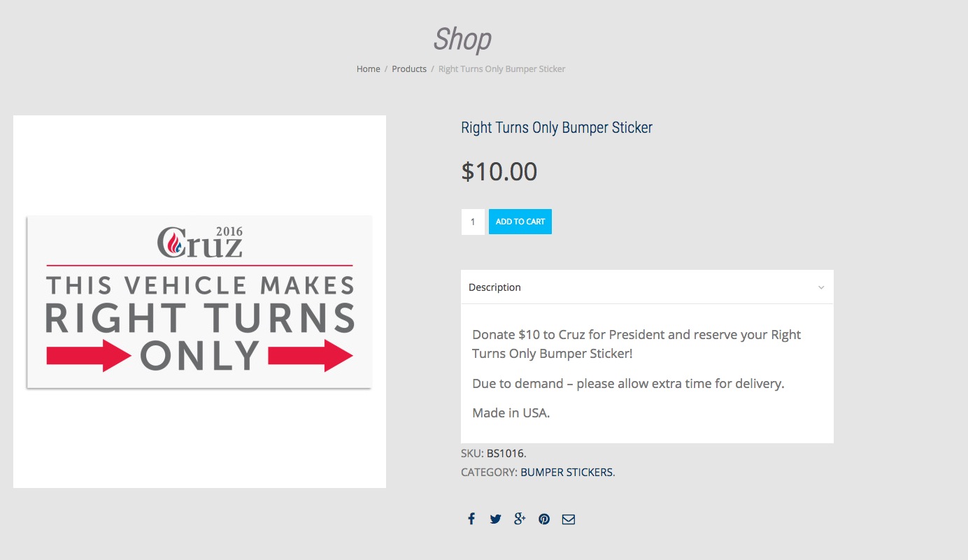Go to Home in the breadcrumb
Screen dimensions: 968x560
[x=368, y=69]
